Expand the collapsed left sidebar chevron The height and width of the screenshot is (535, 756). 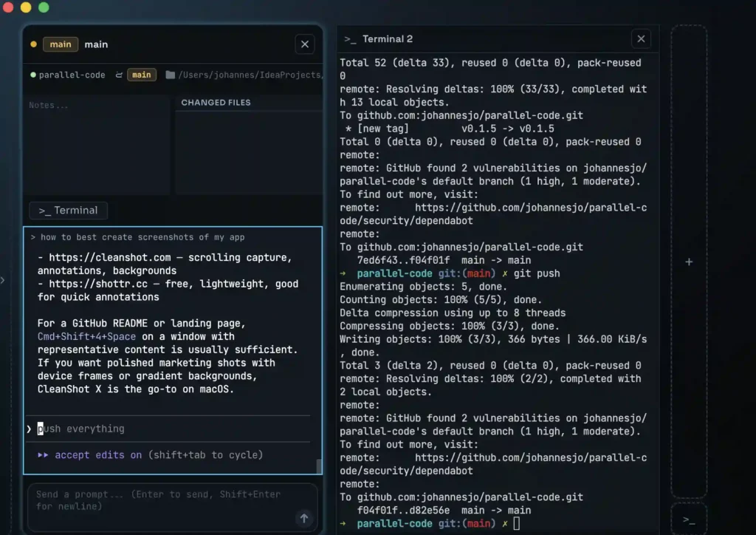[x=4, y=280]
